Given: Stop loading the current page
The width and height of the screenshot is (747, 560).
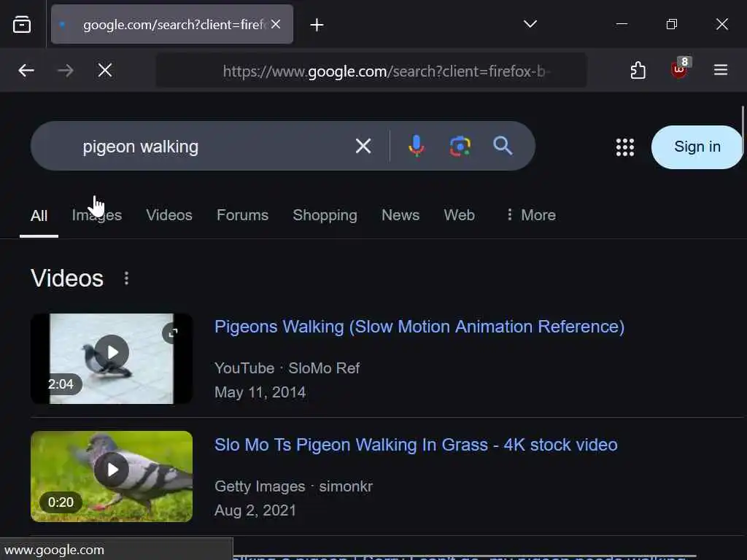Looking at the screenshot, I should [x=105, y=71].
